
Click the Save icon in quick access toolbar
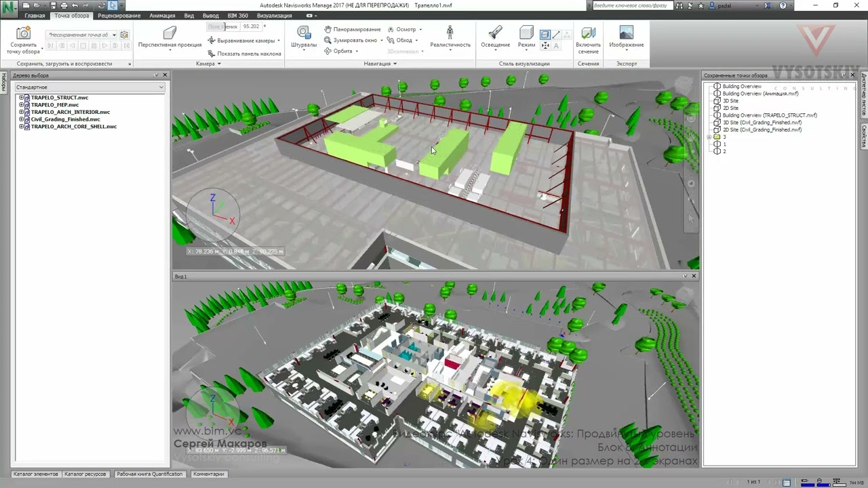coord(53,5)
